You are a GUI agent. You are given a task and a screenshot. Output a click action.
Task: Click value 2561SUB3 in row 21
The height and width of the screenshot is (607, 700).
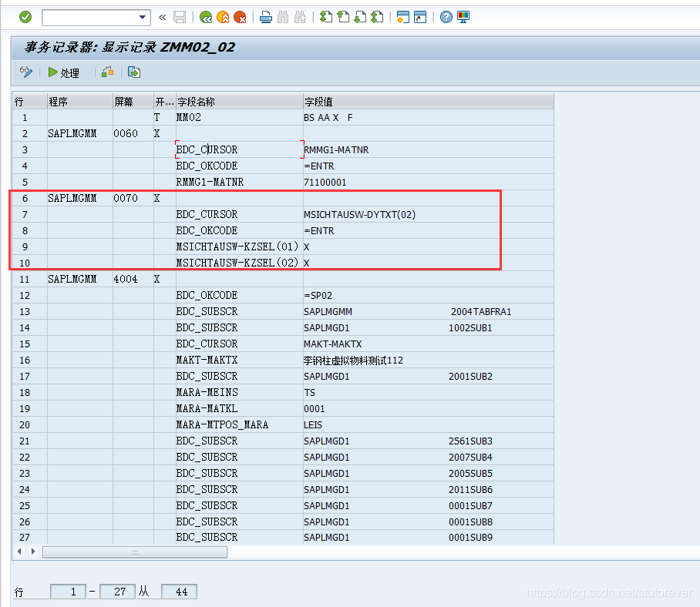click(x=470, y=441)
